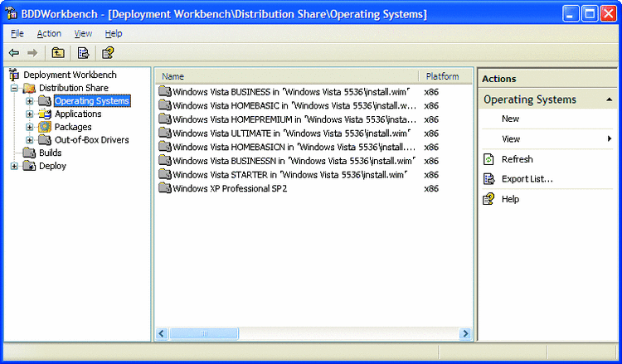Expand the Out-of-Box Drivers tree node
This screenshot has width=622, height=364.
point(29,140)
